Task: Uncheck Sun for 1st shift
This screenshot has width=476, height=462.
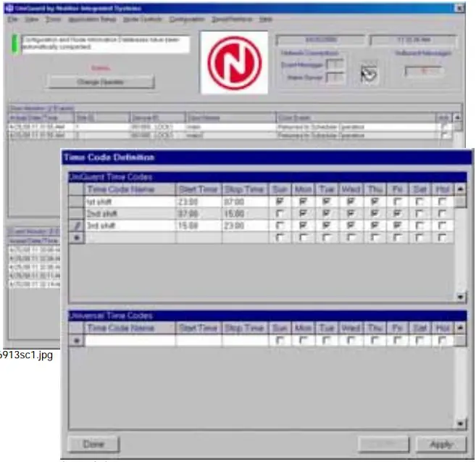Action: coord(279,202)
